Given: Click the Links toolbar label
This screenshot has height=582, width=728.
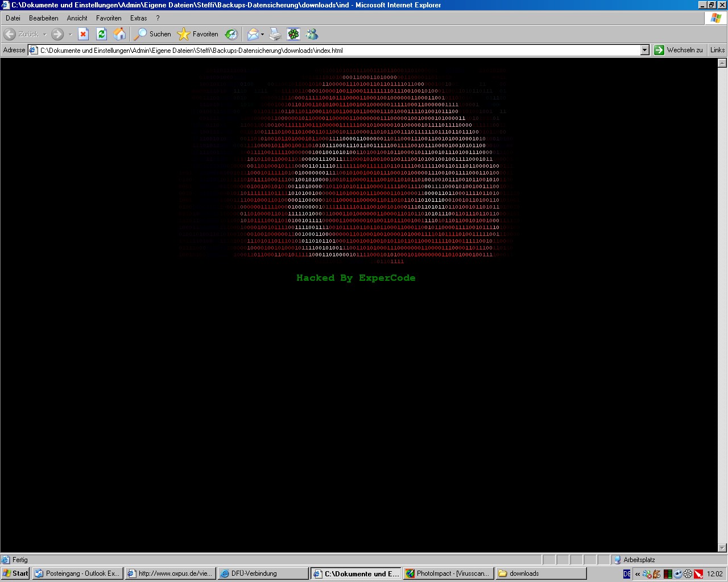Looking at the screenshot, I should [x=717, y=50].
